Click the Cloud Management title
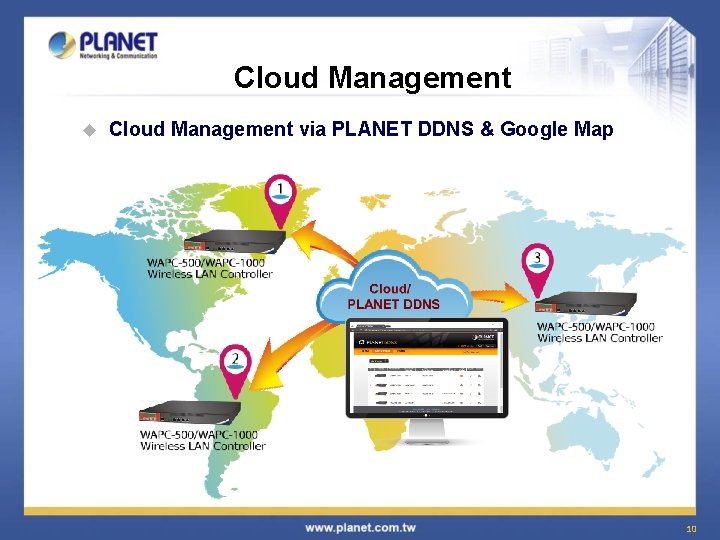Screen dimensions: 720x540 (x=372, y=77)
